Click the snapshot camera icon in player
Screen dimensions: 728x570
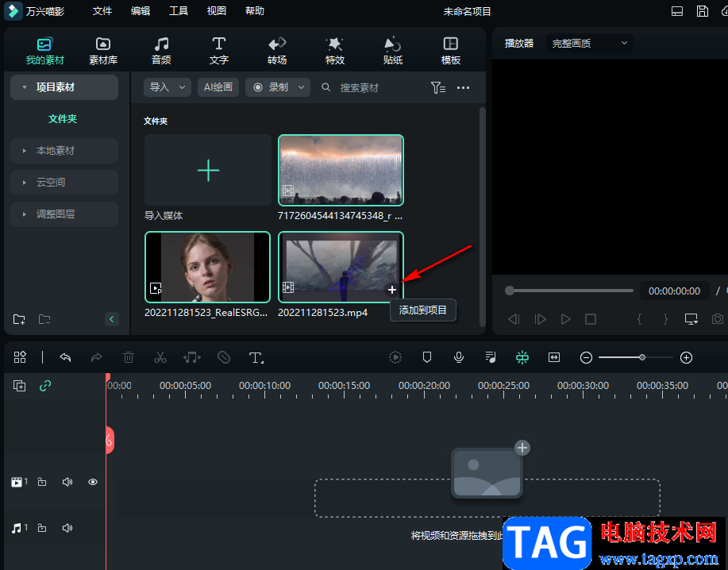[717, 319]
